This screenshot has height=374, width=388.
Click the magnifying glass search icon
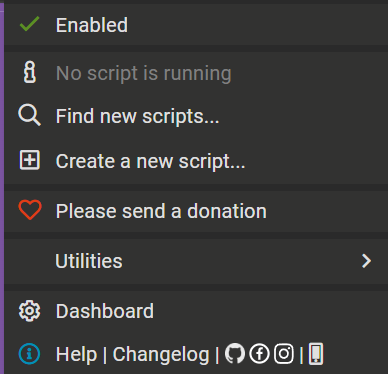pyautogui.click(x=30, y=115)
